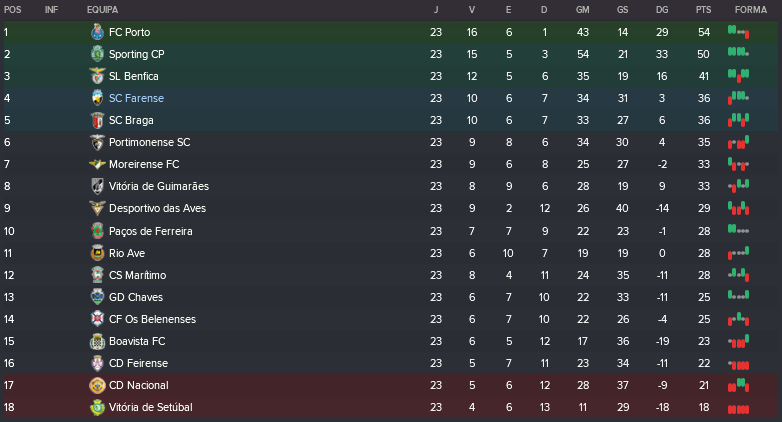The height and width of the screenshot is (422, 782).
Task: Click the INF column header
Action: point(52,9)
